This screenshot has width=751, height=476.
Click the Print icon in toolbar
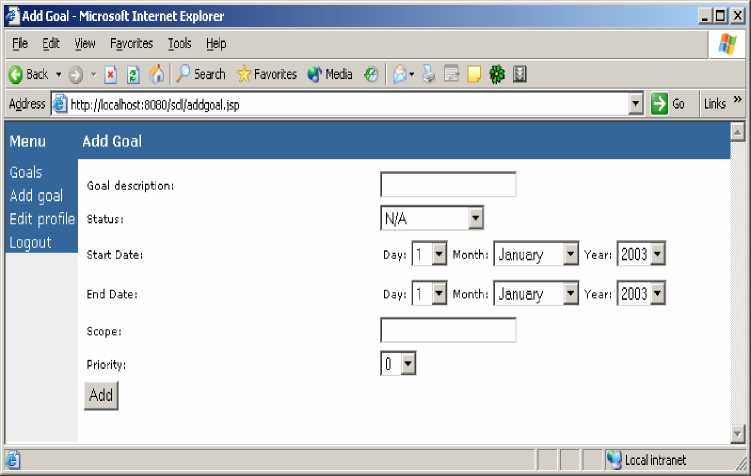pos(429,74)
